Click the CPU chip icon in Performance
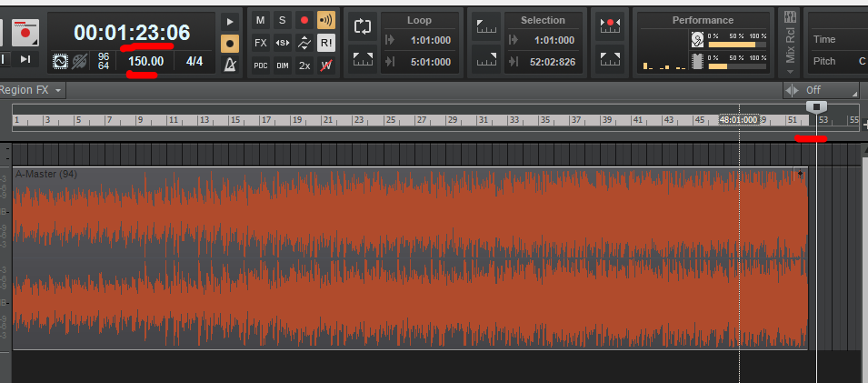The width and height of the screenshot is (868, 383). tap(697, 61)
